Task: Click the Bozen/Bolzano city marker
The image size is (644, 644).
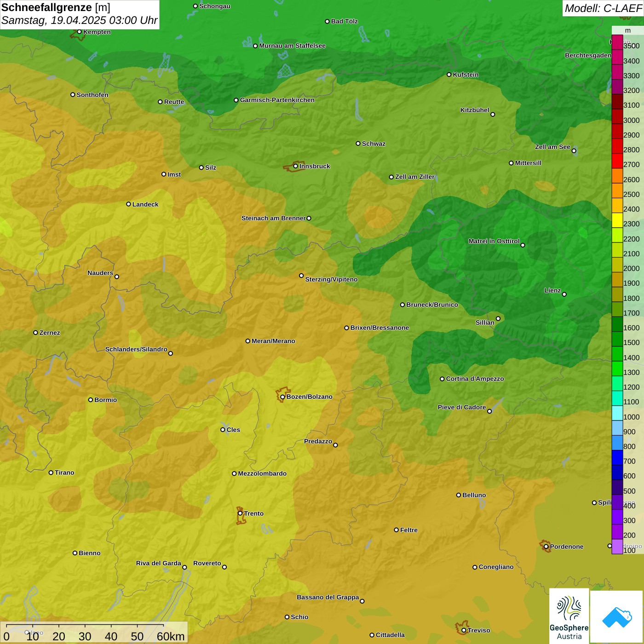Action: click(282, 397)
